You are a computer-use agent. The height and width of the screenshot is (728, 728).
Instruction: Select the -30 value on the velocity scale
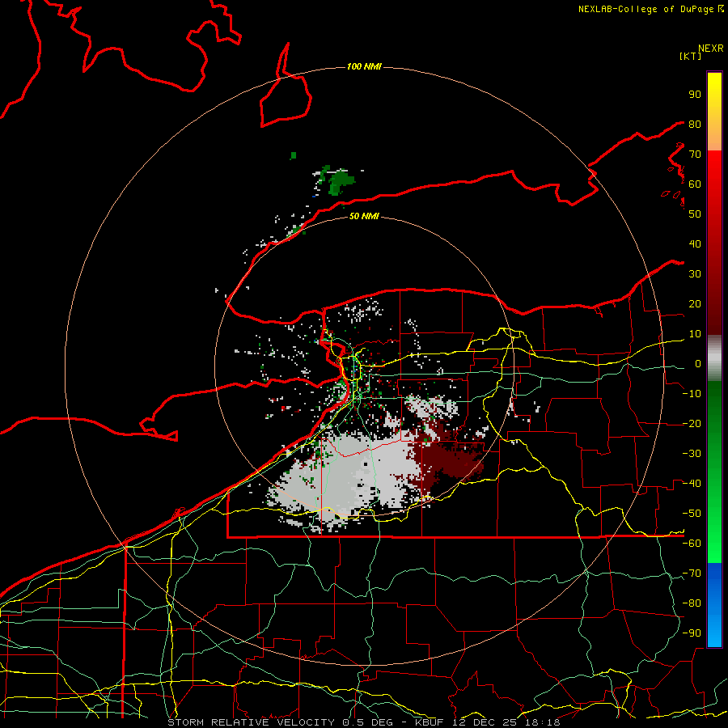pos(692,454)
